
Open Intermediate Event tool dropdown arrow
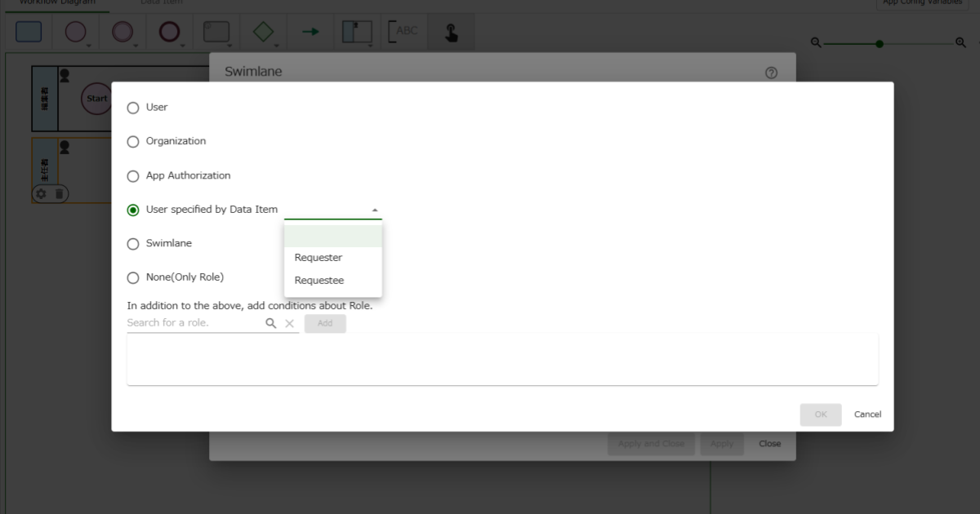[x=136, y=47]
